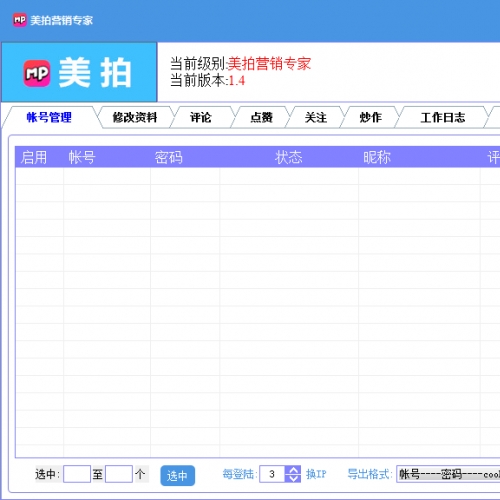This screenshot has width=500, height=500.
Task: Click the large Meipai MP logo
Action: click(x=37, y=73)
